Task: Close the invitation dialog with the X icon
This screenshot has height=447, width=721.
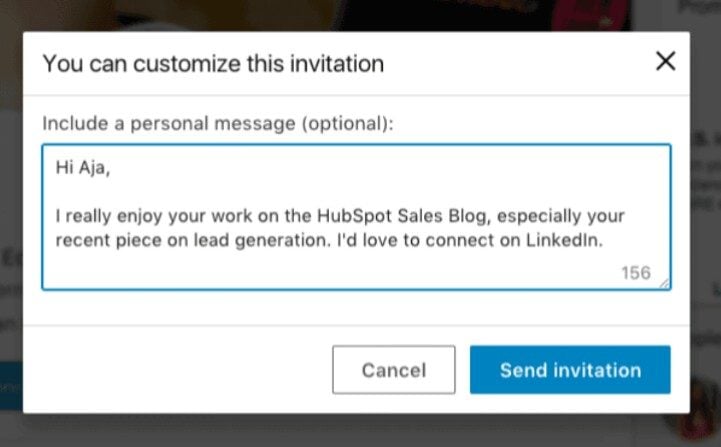Action: (x=665, y=61)
